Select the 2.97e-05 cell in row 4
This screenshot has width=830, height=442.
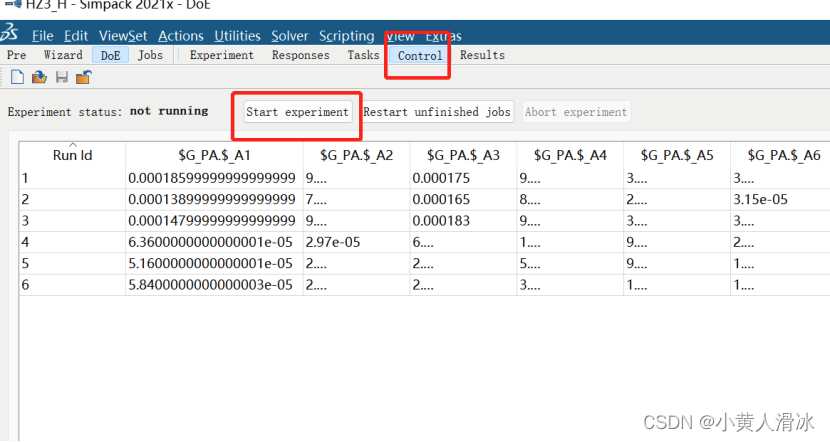click(x=356, y=242)
